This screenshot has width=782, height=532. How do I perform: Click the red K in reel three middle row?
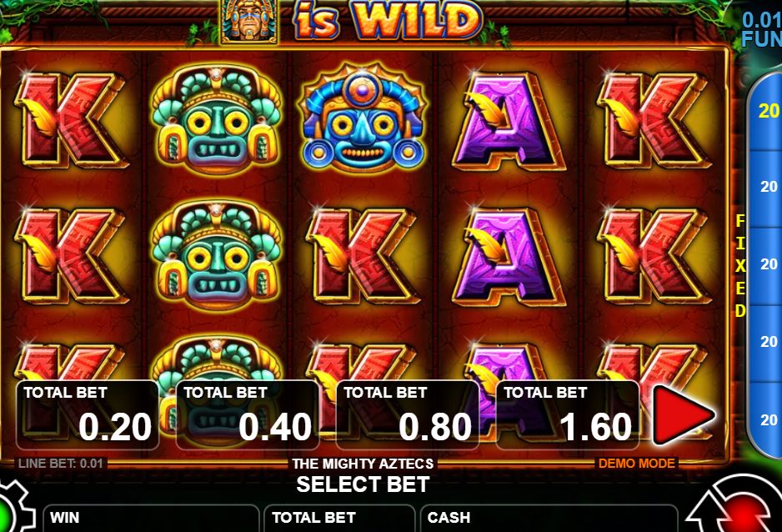click(362, 256)
